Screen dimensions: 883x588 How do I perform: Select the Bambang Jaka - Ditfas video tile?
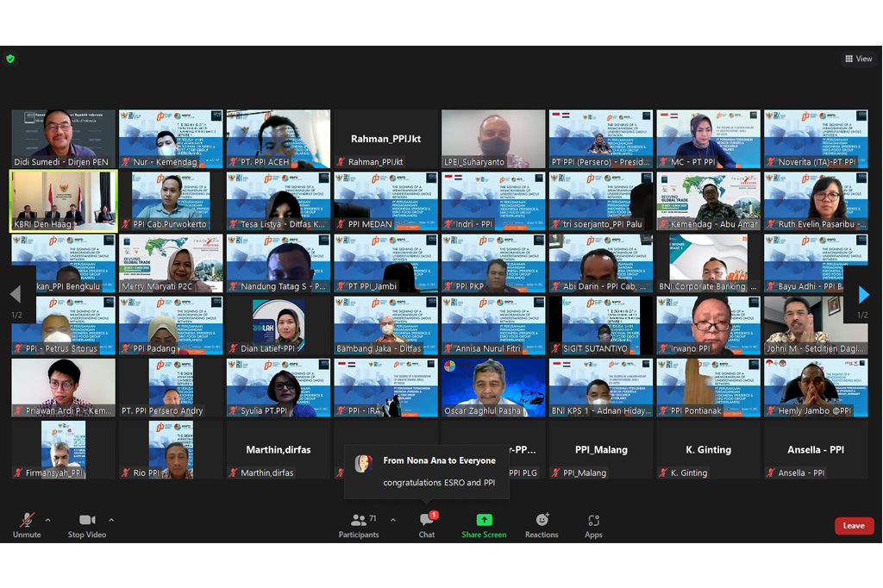coord(385,326)
